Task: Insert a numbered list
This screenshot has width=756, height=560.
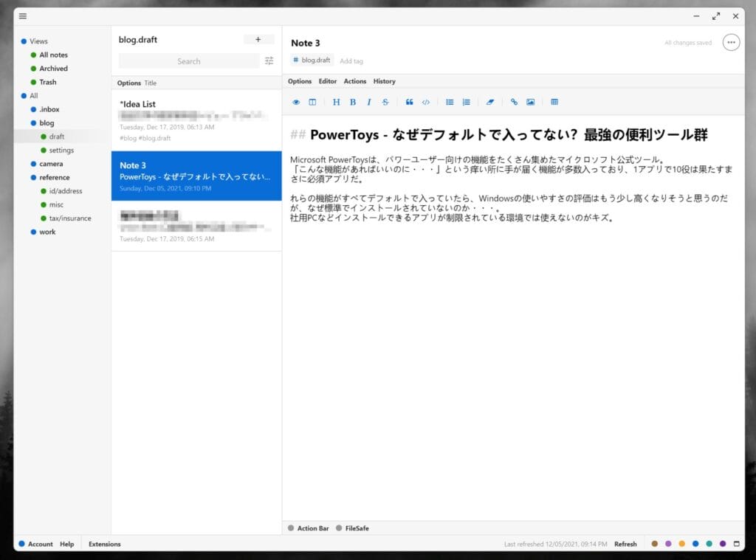Action: pyautogui.click(x=467, y=102)
